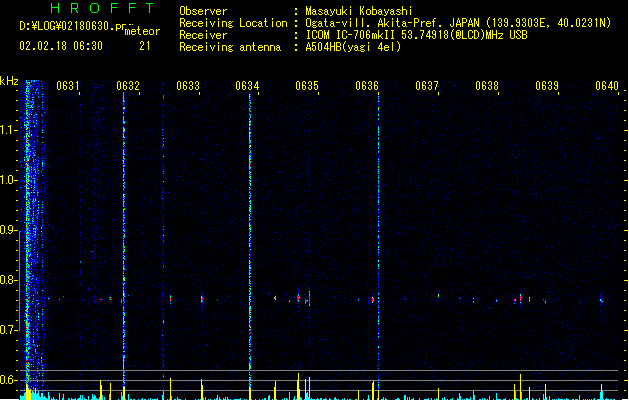This screenshot has height=400, width=629.
Task: Click the HROFFT title text
Action: click(102, 8)
